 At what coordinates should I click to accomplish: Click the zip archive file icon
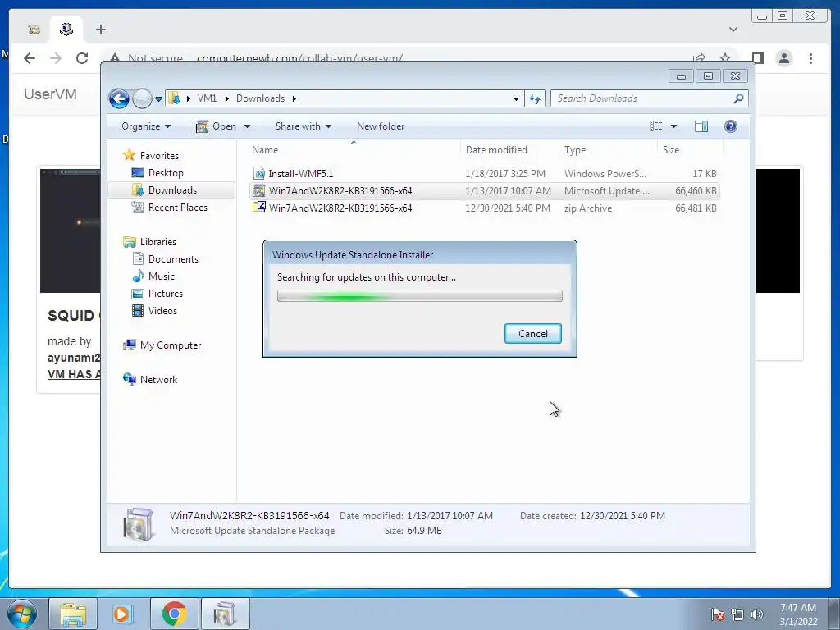[259, 208]
